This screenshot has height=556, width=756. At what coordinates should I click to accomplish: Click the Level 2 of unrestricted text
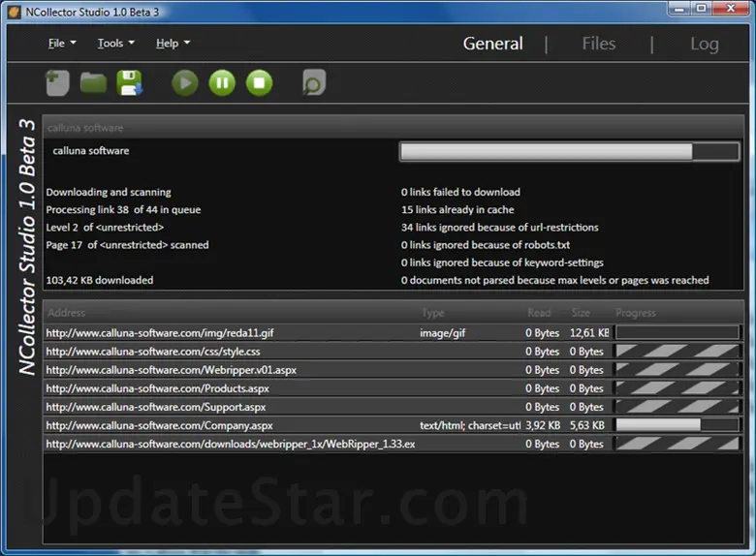click(105, 227)
